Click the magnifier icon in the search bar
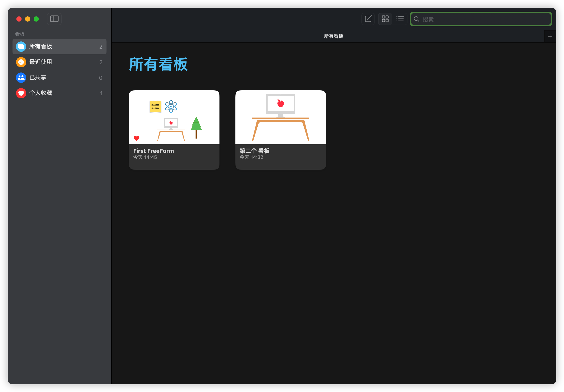This screenshot has width=564, height=392. [x=417, y=19]
